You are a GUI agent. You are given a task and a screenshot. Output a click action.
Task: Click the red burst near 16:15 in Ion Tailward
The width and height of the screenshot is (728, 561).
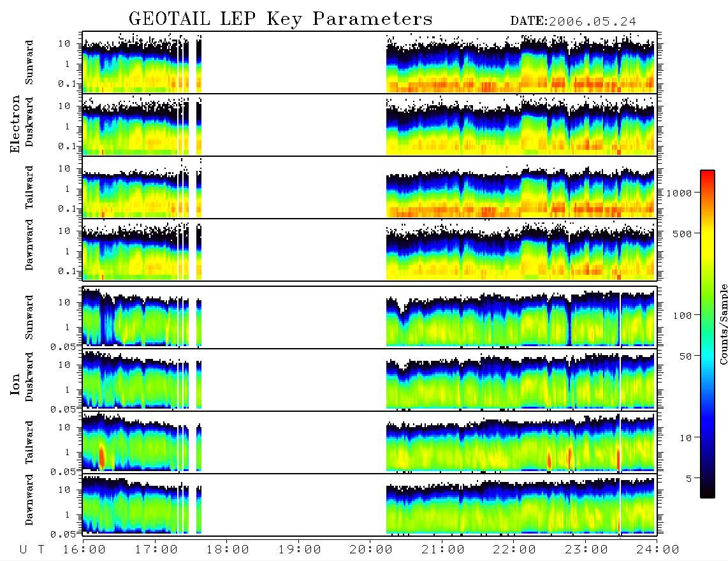pos(101,456)
